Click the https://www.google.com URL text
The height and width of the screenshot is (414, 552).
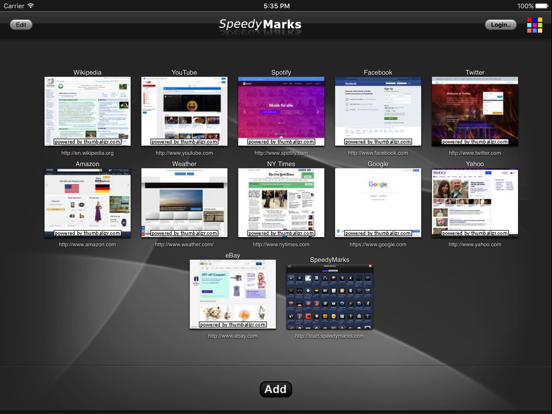378,245
